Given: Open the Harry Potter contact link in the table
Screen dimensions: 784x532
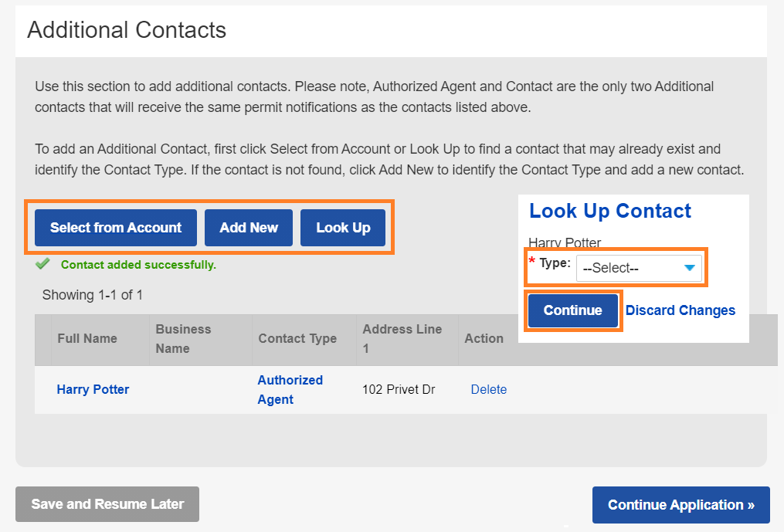Looking at the screenshot, I should (x=93, y=389).
